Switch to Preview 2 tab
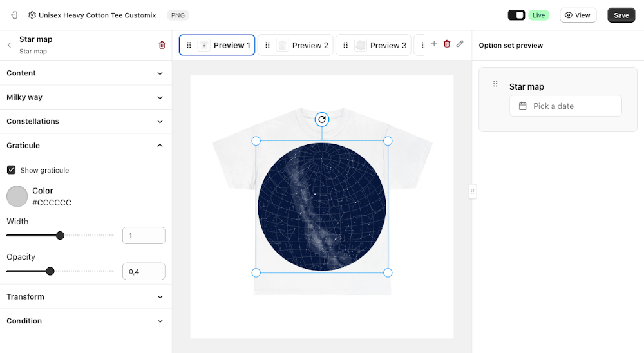Viewport: 644px width, 353px height. pos(296,45)
